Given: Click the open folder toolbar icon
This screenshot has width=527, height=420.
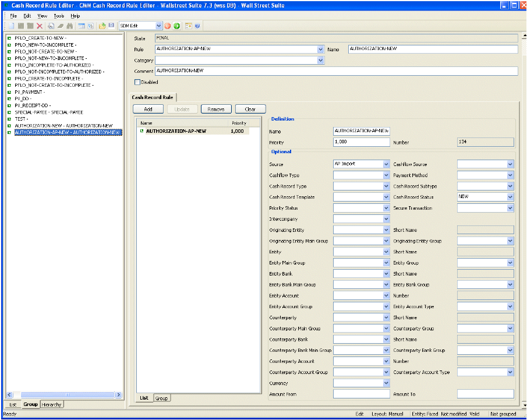Looking at the screenshot, I should pos(102,26).
